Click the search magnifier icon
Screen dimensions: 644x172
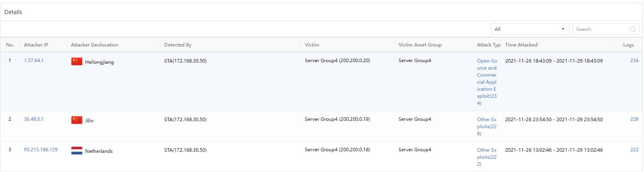tap(632, 29)
